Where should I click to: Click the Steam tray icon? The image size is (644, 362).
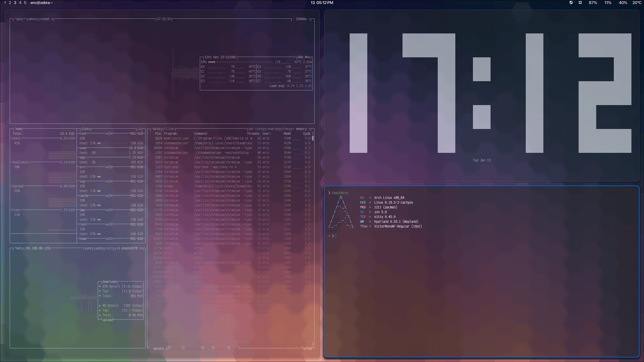571,3
